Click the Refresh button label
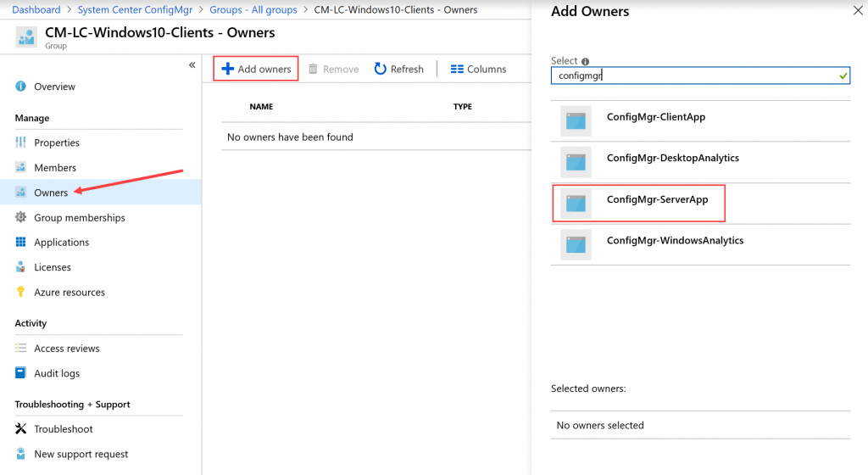Screen dimensions: 868x475 407,70
